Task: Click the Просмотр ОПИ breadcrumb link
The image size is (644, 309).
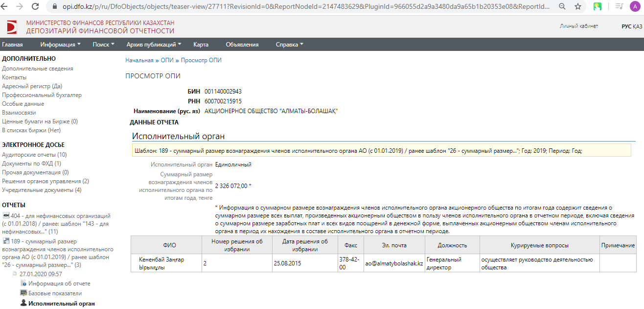Action: [201, 60]
